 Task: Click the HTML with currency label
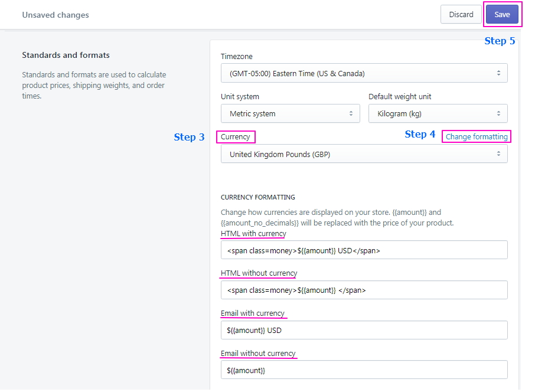[x=253, y=234]
